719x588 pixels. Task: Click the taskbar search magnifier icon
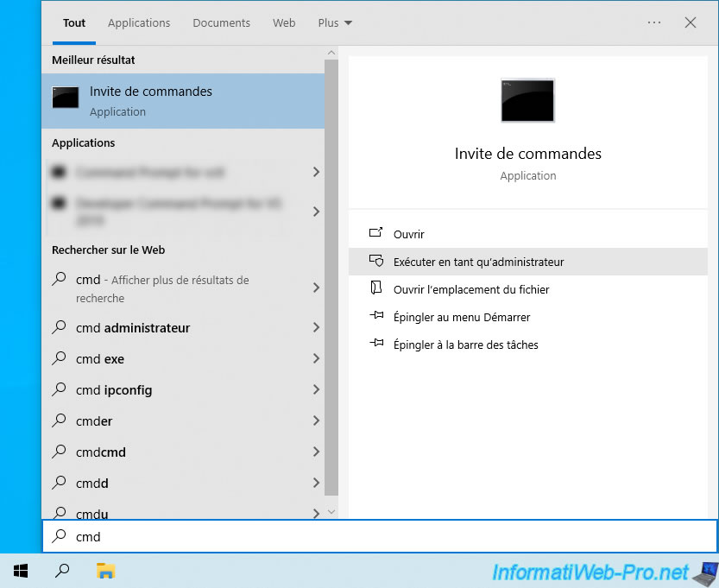pos(62,571)
